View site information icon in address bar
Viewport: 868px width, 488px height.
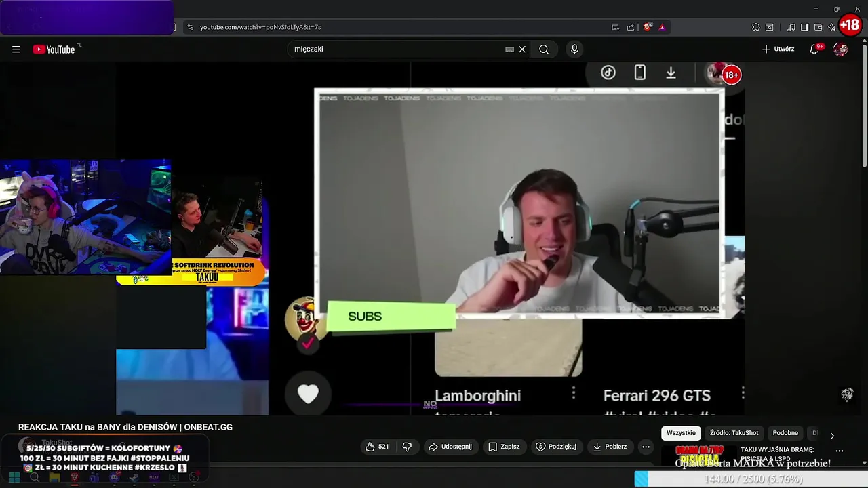tap(191, 27)
